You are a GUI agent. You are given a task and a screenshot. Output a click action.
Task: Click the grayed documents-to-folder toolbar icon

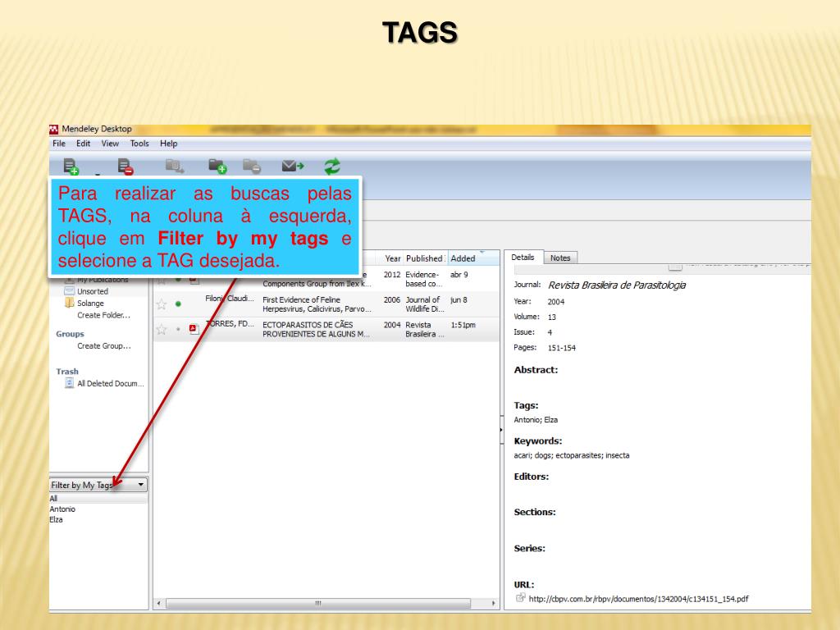(x=175, y=166)
